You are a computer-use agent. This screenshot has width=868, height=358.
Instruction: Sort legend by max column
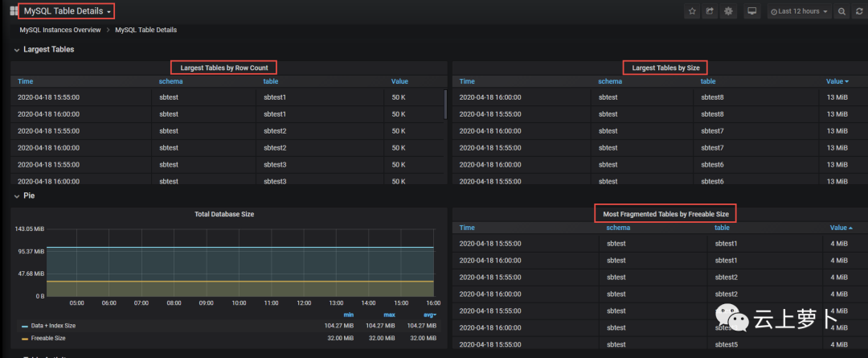[390, 315]
